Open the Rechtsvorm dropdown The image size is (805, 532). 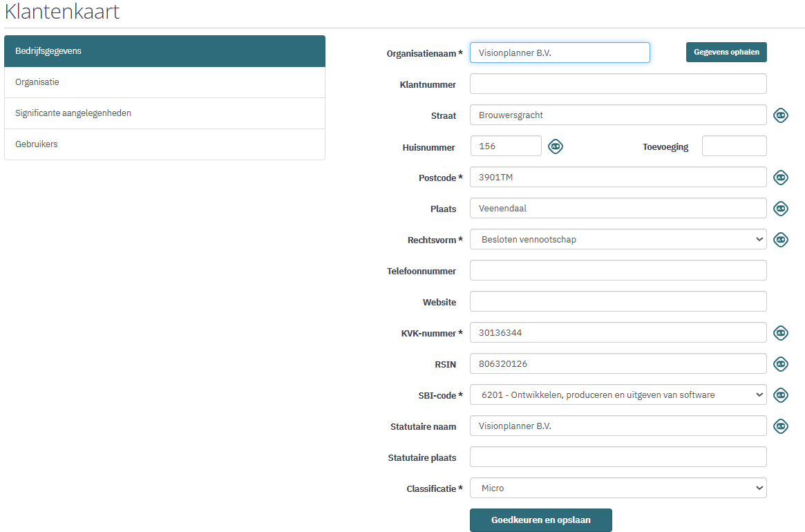pos(618,239)
